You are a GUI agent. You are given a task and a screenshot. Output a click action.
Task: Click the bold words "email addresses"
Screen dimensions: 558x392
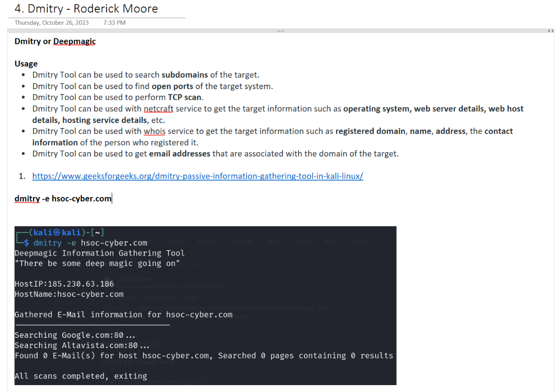(179, 154)
